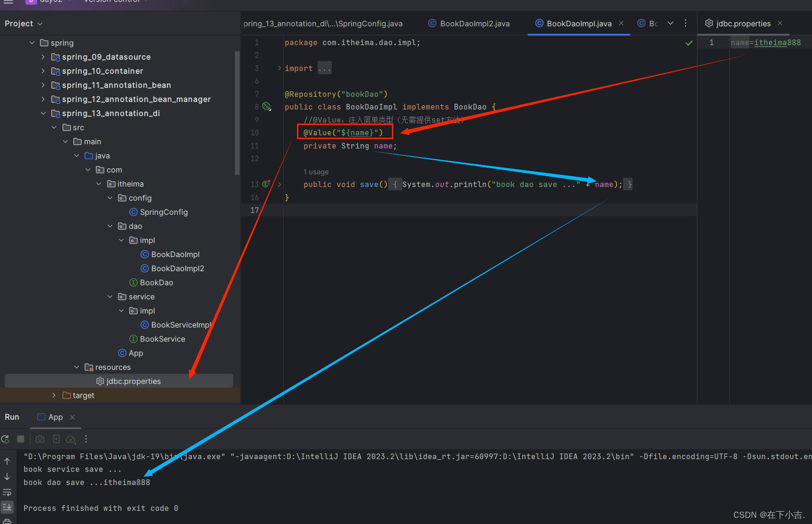The height and width of the screenshot is (524, 812).
Task: Click the gutter bean icon beside the class line
Action: pos(266,107)
